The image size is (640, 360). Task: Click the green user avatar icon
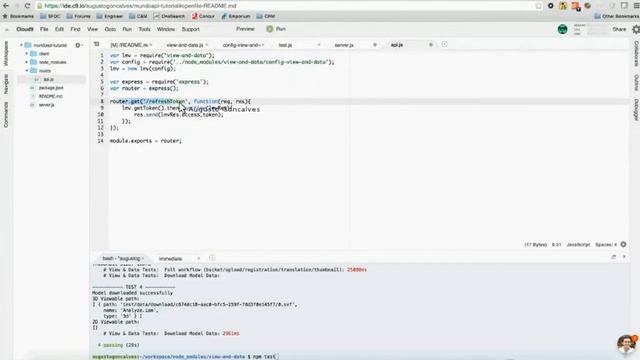562,29
